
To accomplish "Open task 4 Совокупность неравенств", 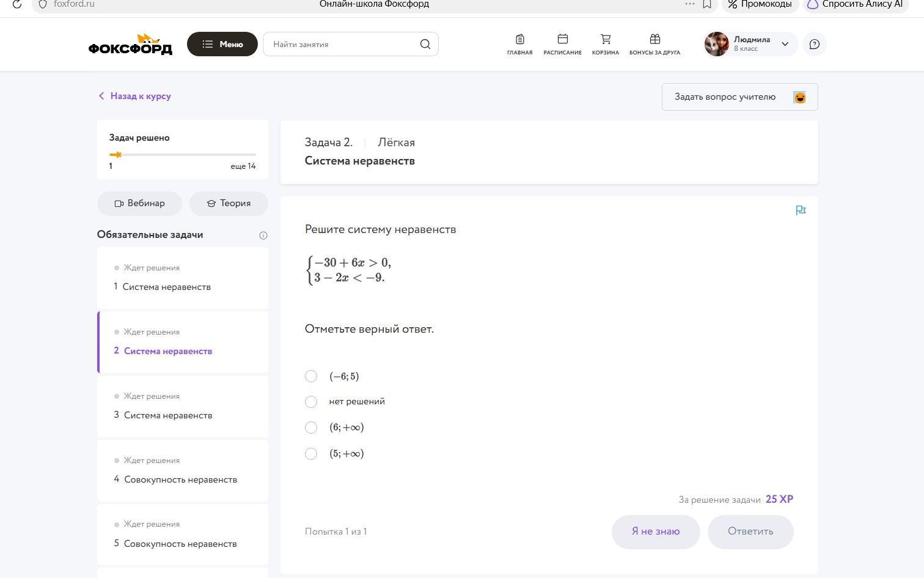I will click(x=183, y=470).
